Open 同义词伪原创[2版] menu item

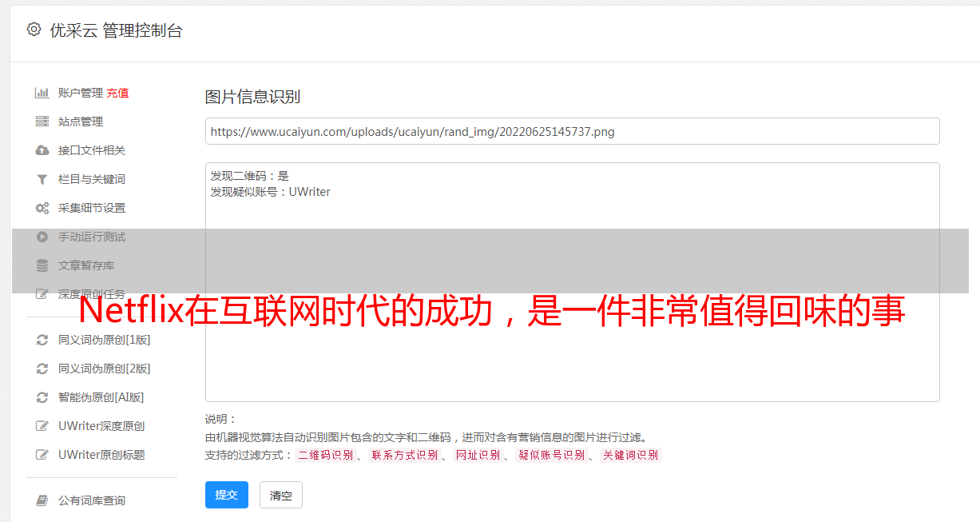tap(105, 369)
